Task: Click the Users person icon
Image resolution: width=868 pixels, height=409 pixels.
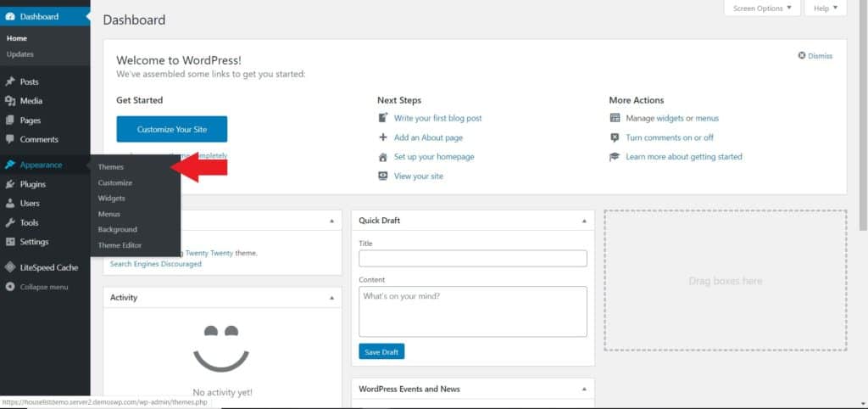Action: (10, 204)
